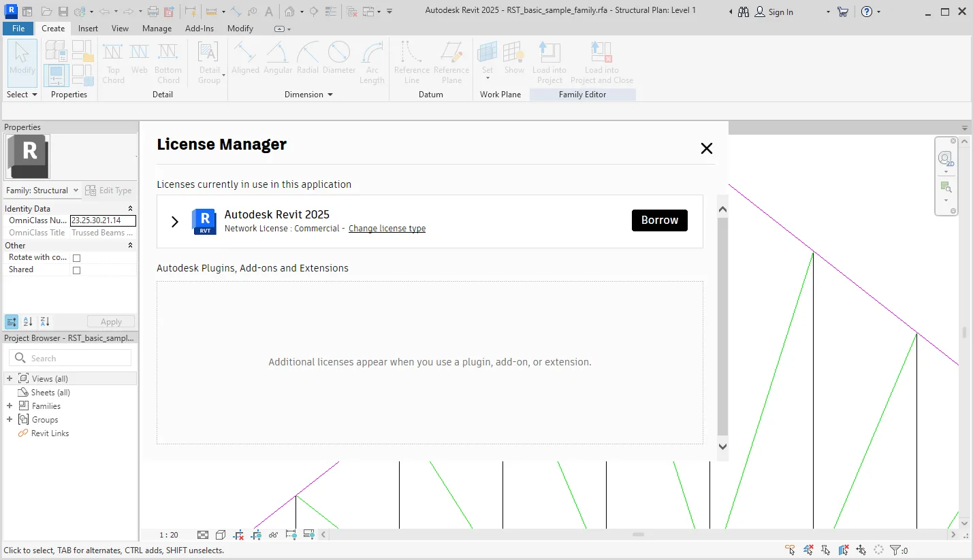Screen dimensions: 973x560
Task: Open the 2D navigation wheel
Action: 945,159
